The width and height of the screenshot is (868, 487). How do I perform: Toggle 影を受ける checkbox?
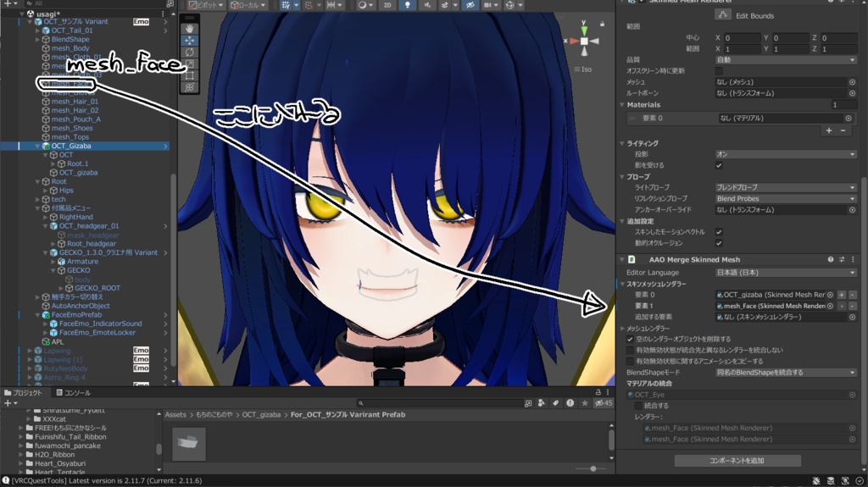(719, 165)
